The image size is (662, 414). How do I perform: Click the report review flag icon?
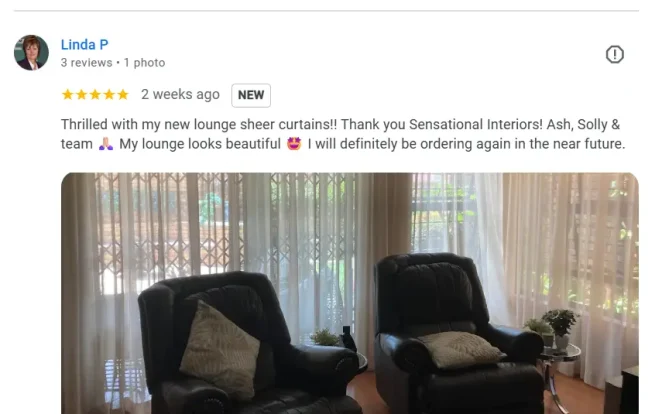614,54
